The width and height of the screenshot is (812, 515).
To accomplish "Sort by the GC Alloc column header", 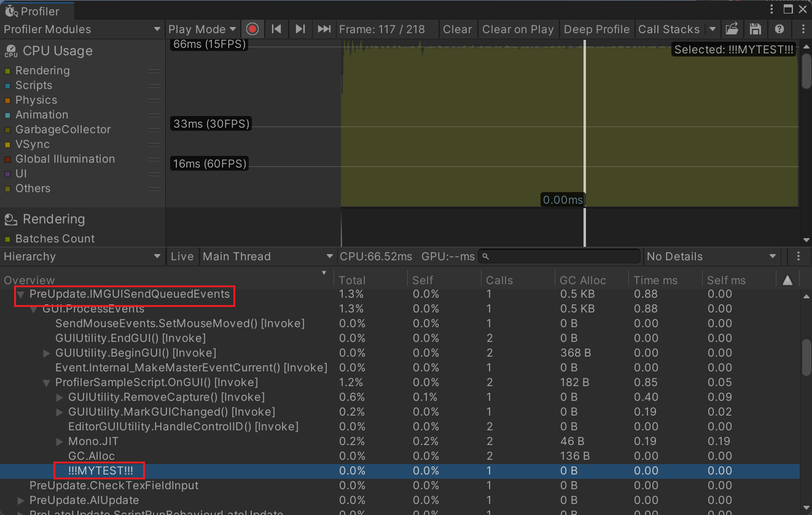I will [x=591, y=280].
